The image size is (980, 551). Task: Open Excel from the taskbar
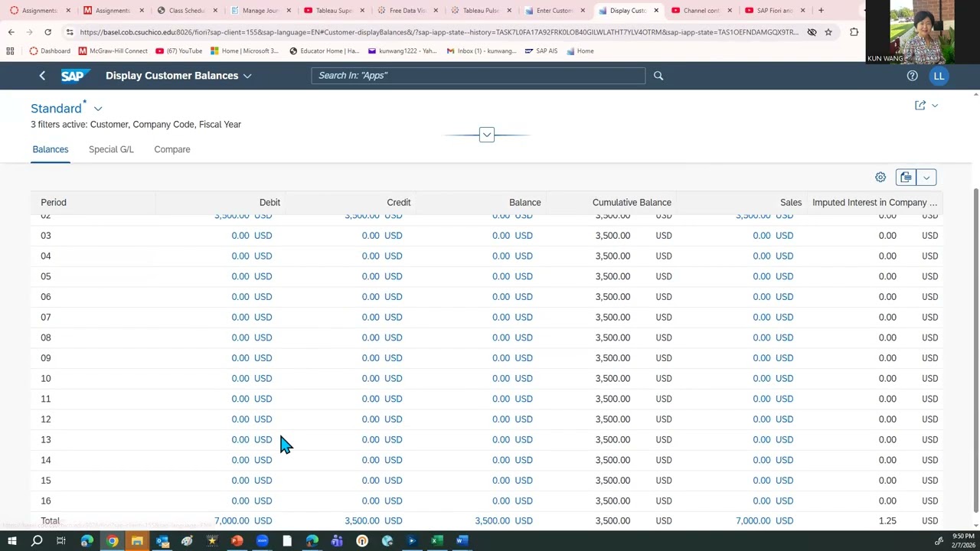pos(436,541)
